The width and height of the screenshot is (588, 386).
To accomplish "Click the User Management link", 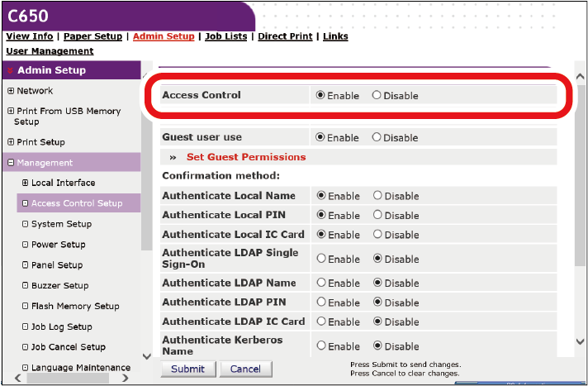I will [50, 51].
